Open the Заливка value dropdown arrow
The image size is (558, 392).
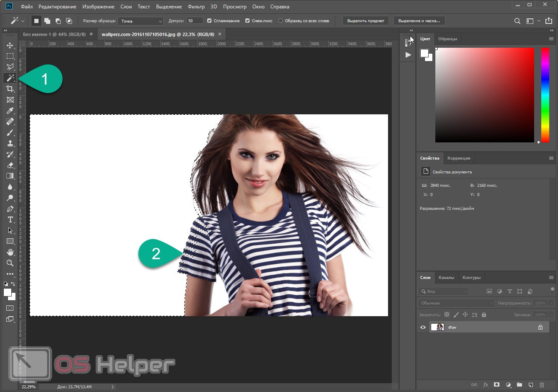[551, 315]
